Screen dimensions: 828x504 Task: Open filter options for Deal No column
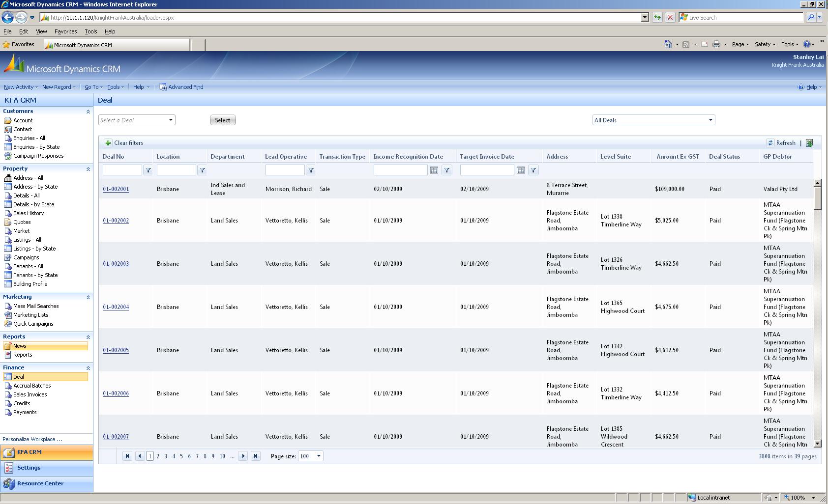[x=148, y=170]
